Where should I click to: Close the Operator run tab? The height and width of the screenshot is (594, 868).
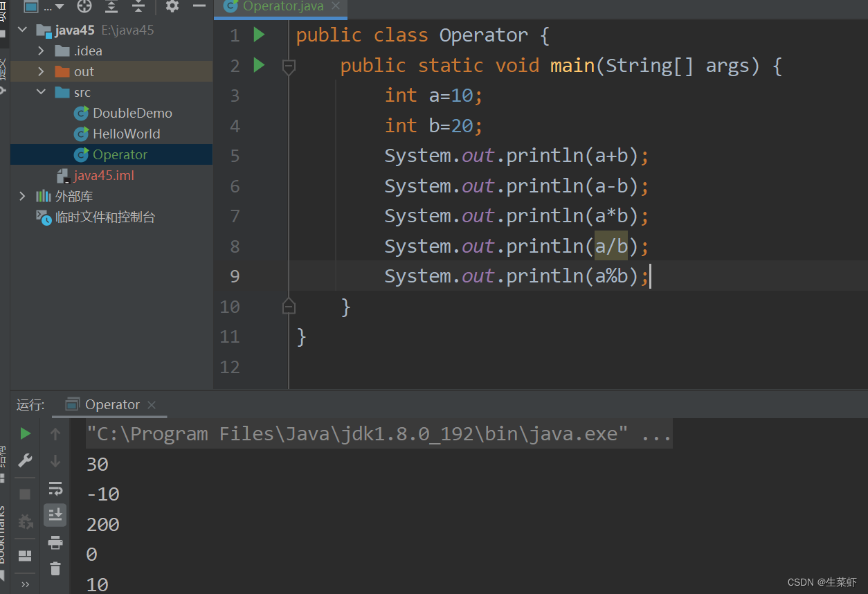pyautogui.click(x=152, y=404)
